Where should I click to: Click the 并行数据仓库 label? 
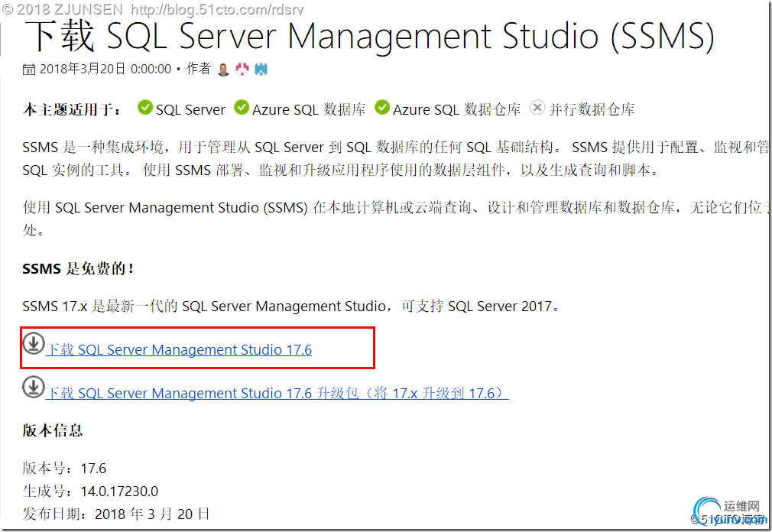click(592, 109)
